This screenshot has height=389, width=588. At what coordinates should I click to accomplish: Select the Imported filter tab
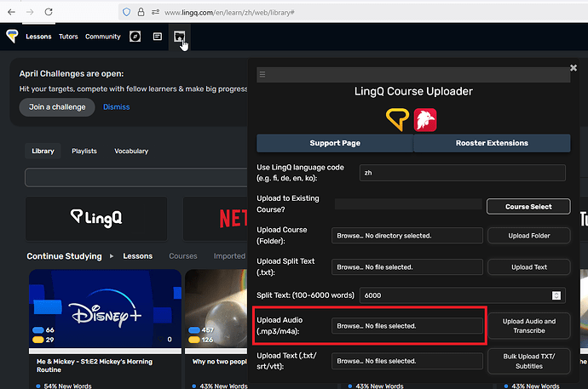pyautogui.click(x=229, y=256)
